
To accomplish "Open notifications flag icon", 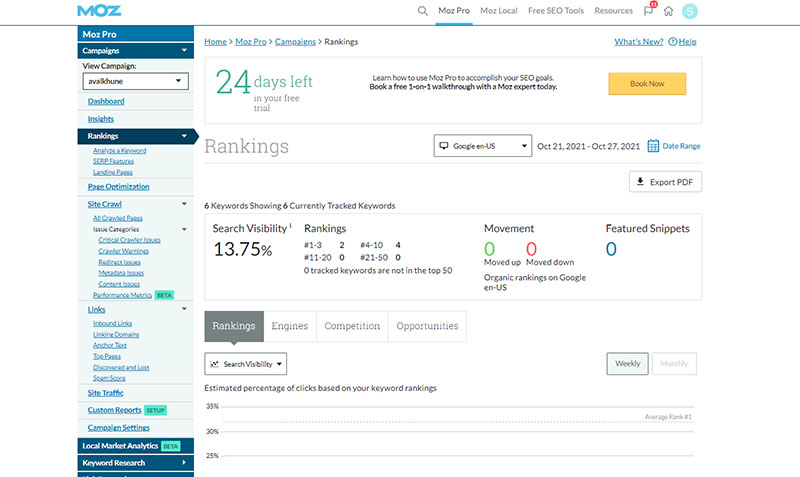I will [x=648, y=11].
